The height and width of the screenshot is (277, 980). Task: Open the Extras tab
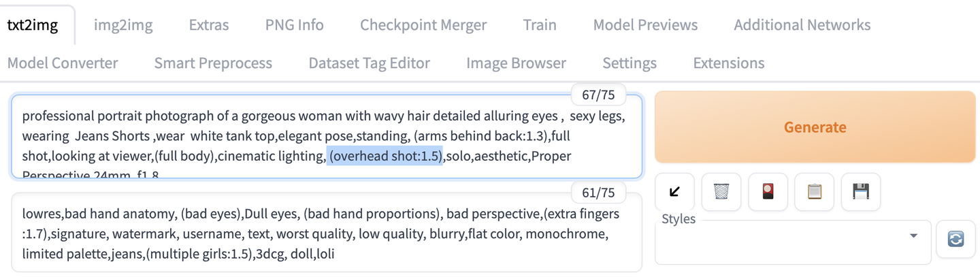pyautogui.click(x=209, y=25)
